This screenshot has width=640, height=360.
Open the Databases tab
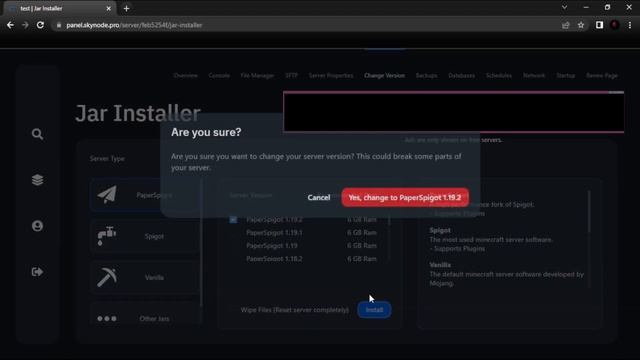[x=462, y=76]
